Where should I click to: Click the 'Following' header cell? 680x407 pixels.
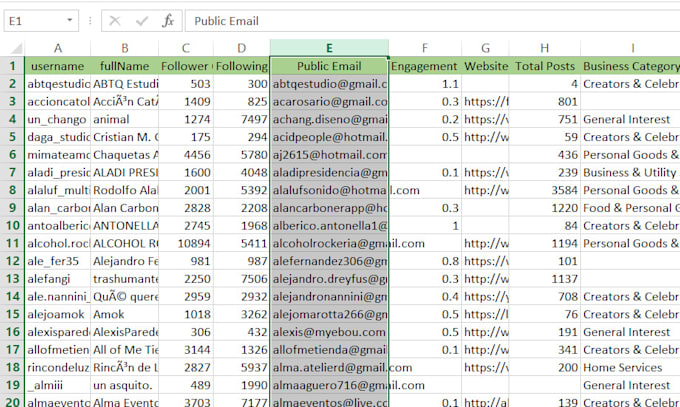[x=242, y=66]
